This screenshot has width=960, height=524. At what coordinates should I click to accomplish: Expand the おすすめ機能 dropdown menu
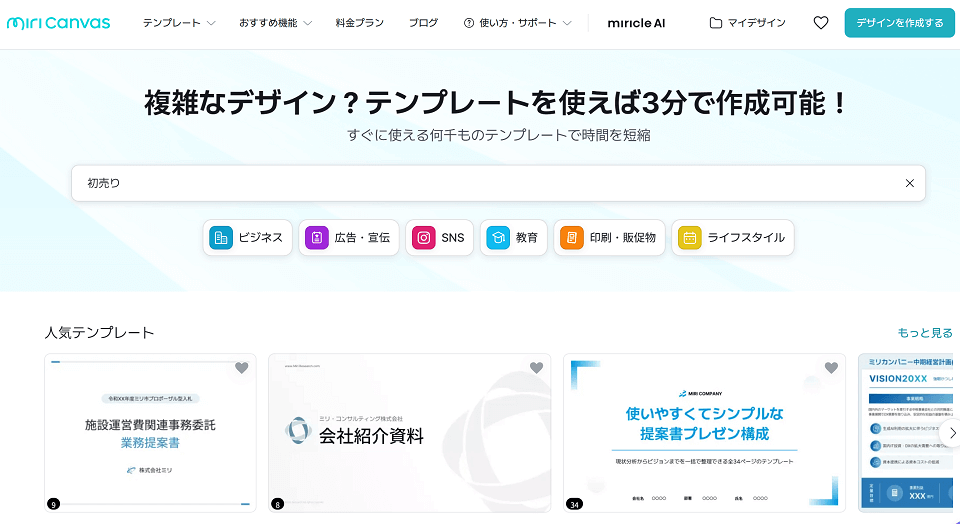tap(275, 23)
